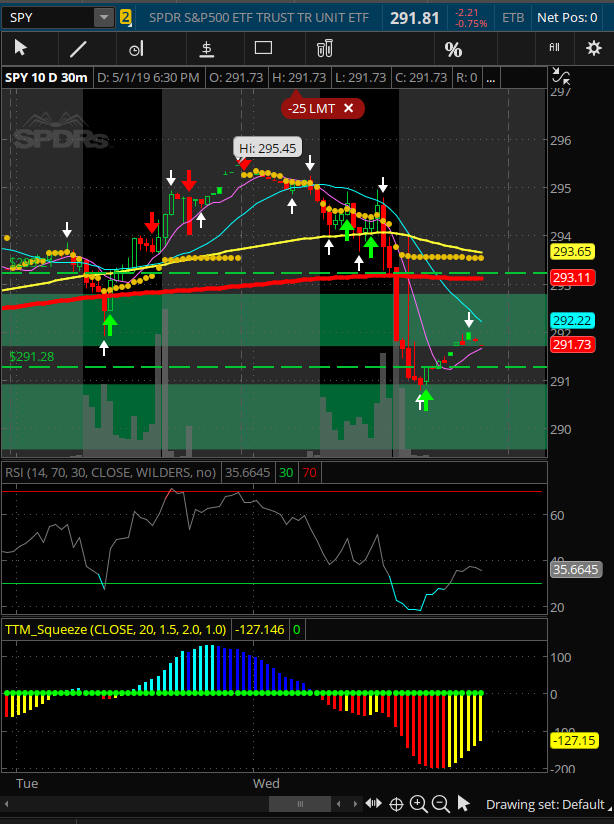Click the clock time tool icon
This screenshot has height=824, width=614.
[x=137, y=48]
